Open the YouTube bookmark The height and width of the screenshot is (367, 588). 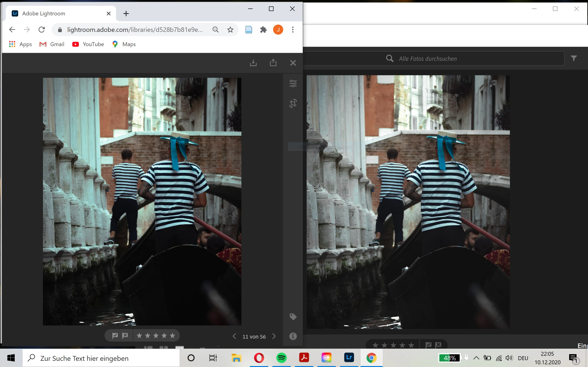(x=88, y=44)
